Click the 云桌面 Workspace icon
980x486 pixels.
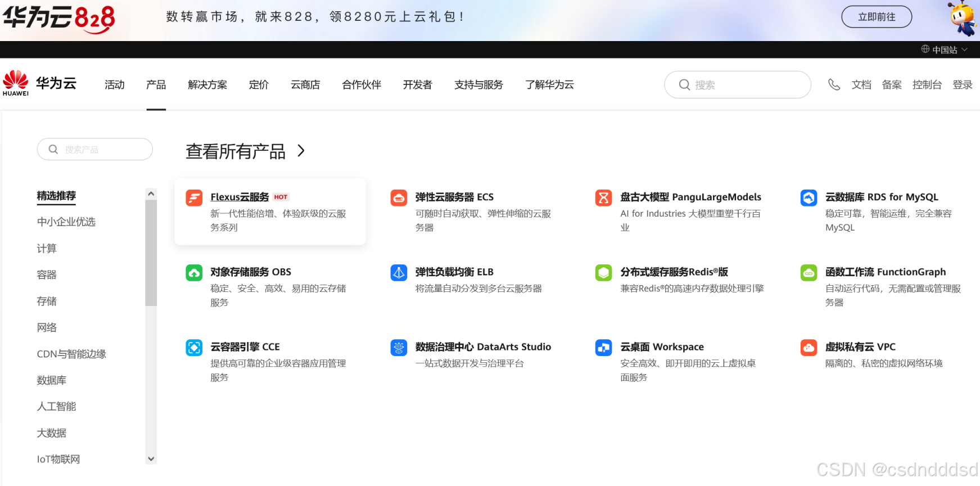(603, 348)
